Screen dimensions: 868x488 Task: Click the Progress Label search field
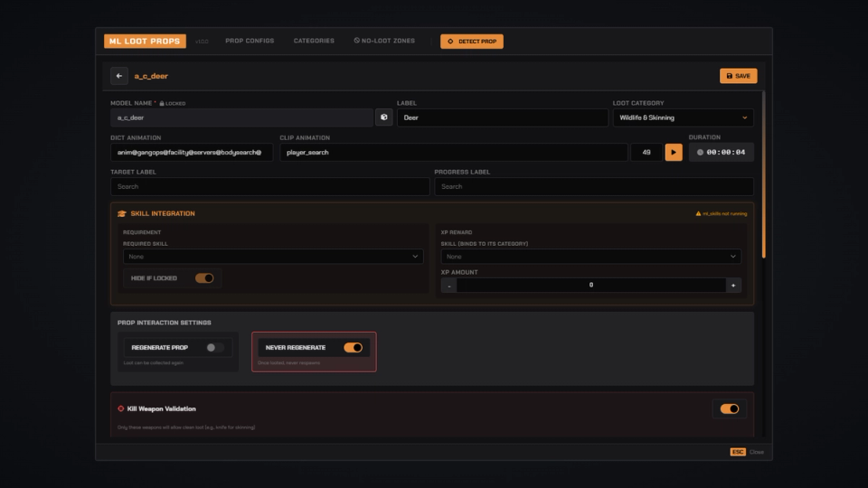pyautogui.click(x=594, y=186)
